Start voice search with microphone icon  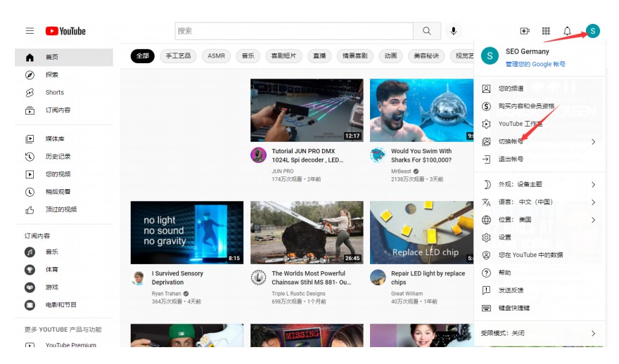tap(454, 31)
